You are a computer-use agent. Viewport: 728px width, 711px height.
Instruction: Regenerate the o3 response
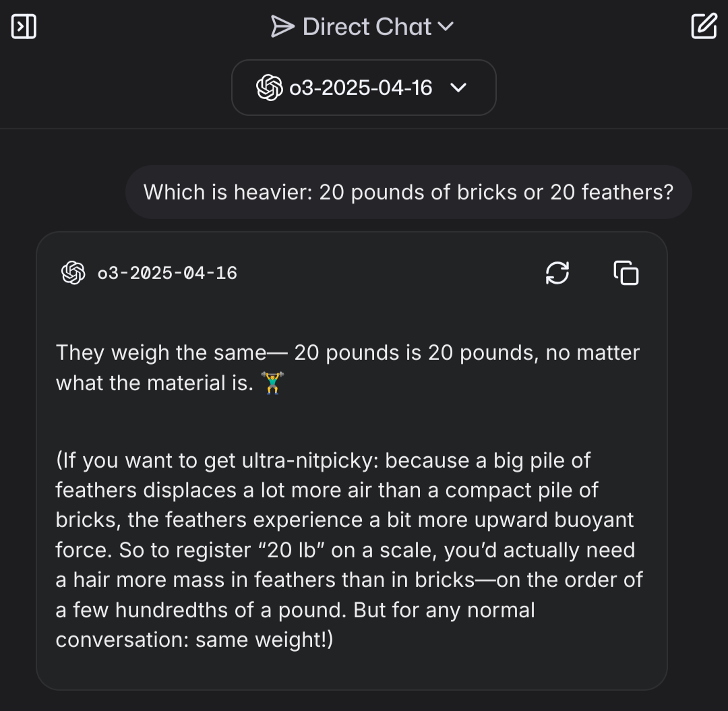[x=557, y=272]
